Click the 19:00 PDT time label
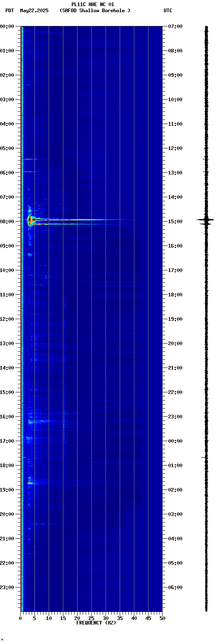The image size is (224, 644). (7, 490)
